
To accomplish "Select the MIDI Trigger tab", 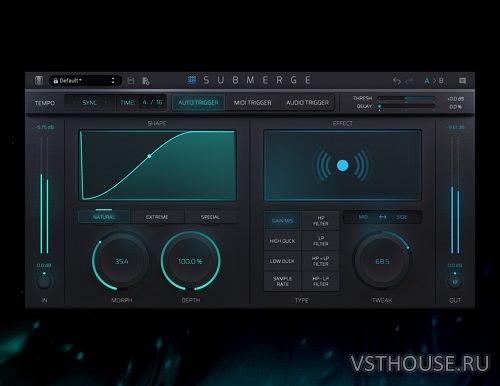I will tap(253, 103).
